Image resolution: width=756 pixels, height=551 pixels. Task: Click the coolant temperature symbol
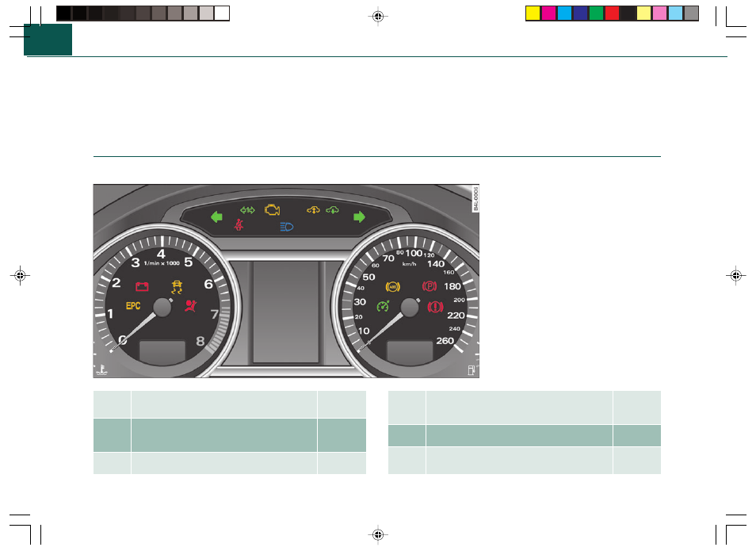101,370
